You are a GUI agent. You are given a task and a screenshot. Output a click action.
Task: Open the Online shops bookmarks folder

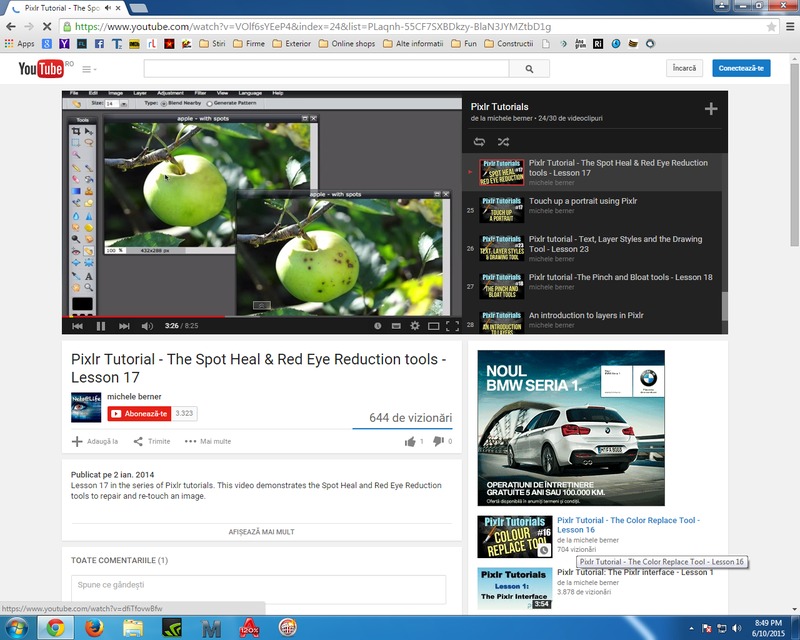pyautogui.click(x=347, y=44)
